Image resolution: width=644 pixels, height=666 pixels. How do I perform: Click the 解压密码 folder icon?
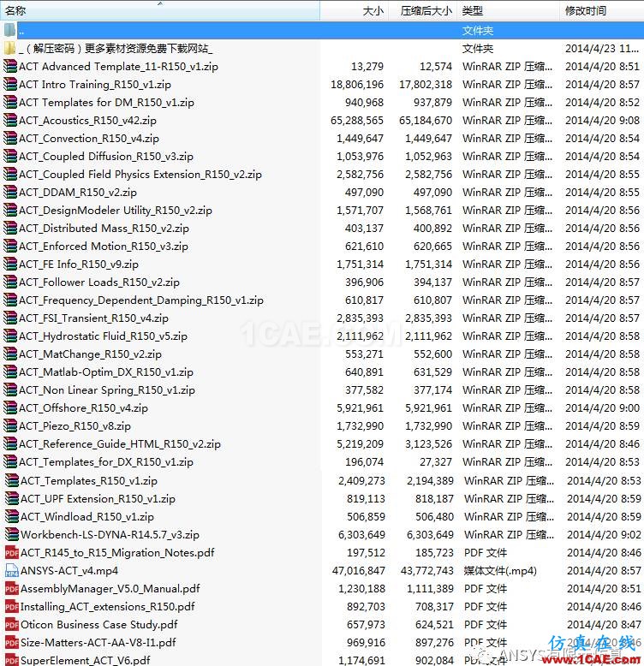point(9,48)
